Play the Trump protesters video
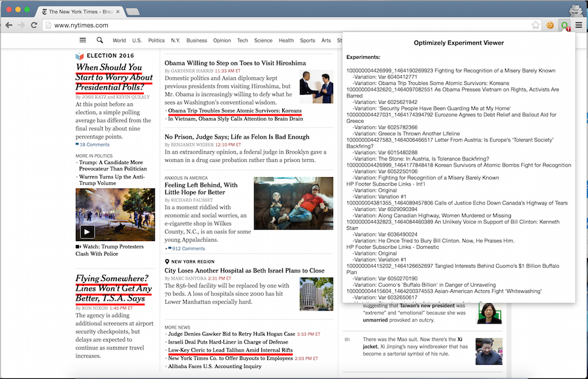The height and width of the screenshot is (379, 588). coord(87,232)
